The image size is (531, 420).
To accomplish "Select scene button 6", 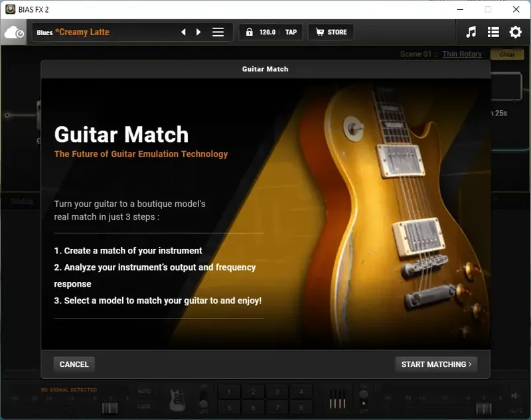I will click(x=253, y=407).
